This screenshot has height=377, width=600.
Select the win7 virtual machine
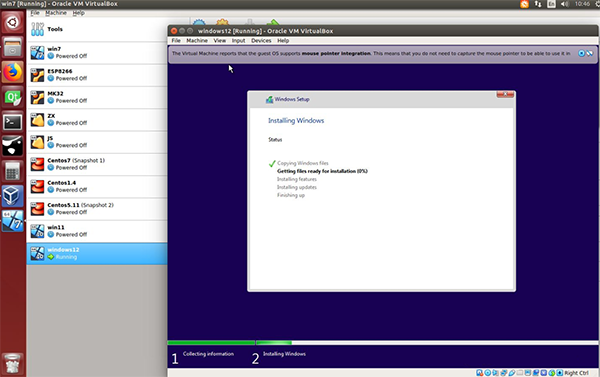pos(96,52)
